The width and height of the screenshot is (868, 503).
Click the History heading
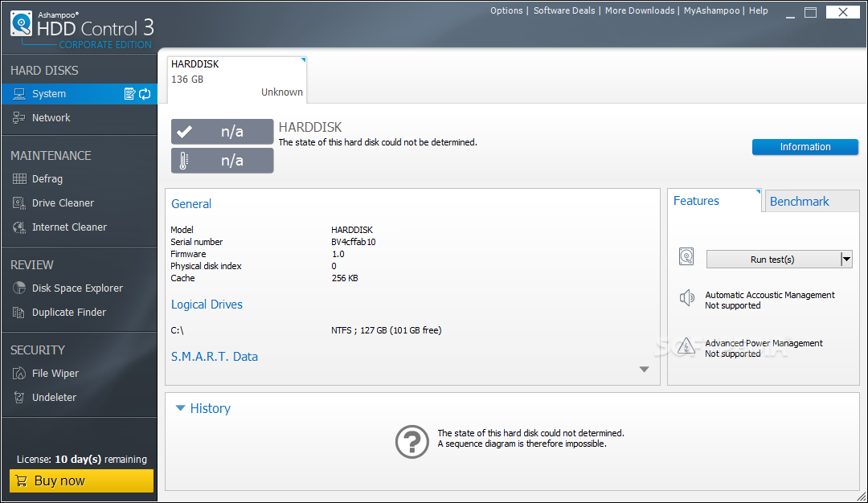coord(210,408)
